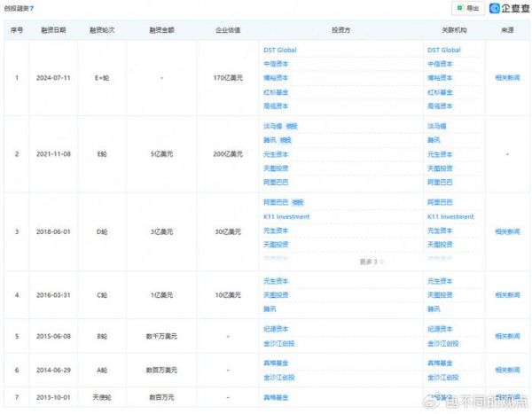This screenshot has width=532, height=414.
Task: Open 元生资本 investor link in the D轮 row
Action: (276, 230)
